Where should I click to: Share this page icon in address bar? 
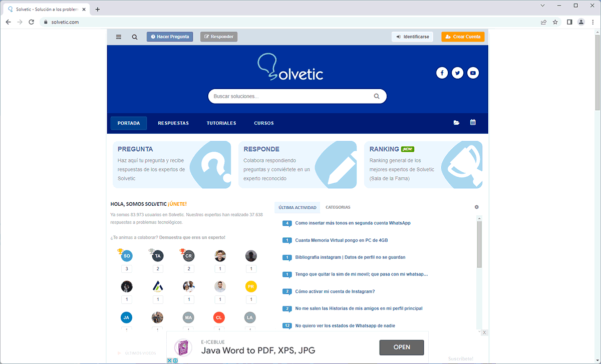pos(543,22)
